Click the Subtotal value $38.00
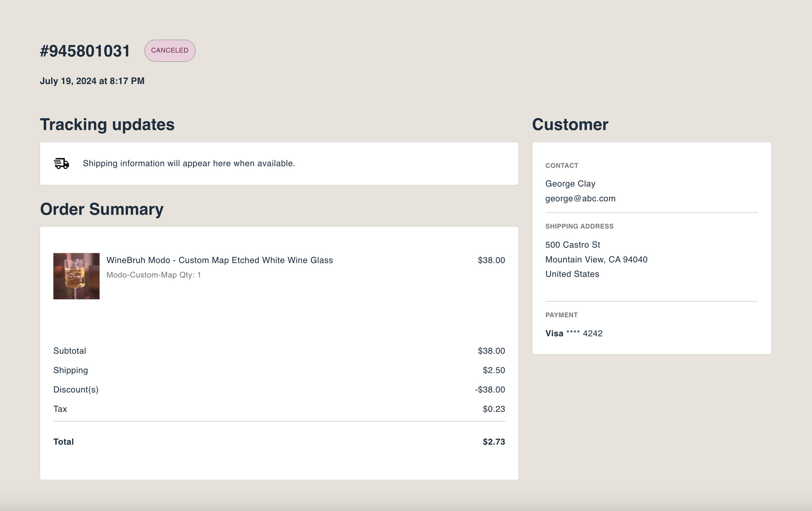812x511 pixels. coord(491,351)
